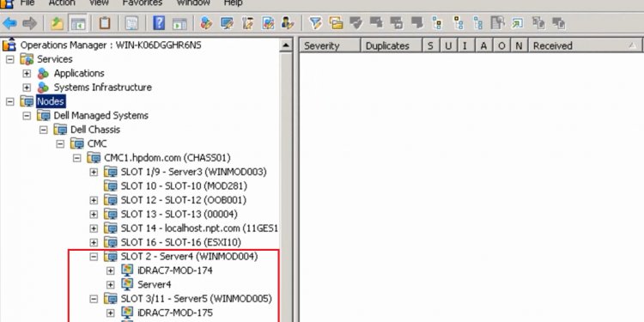644x322 pixels.
Task: Click the Up one level folder icon
Action: pos(57,23)
